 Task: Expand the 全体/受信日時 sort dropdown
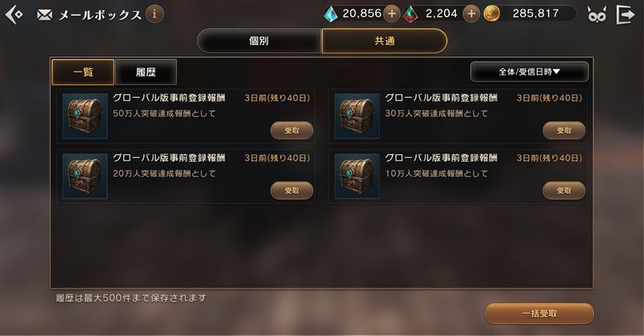(529, 72)
